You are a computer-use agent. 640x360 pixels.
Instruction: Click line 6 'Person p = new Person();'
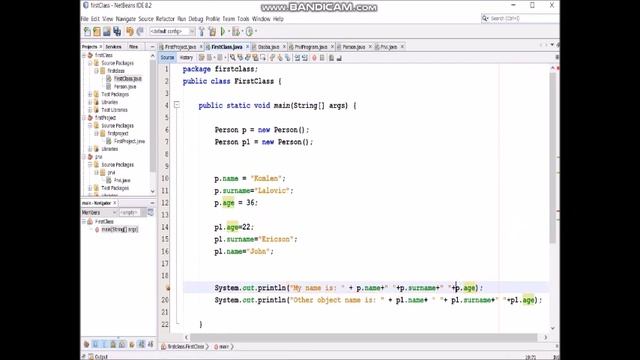point(262,130)
